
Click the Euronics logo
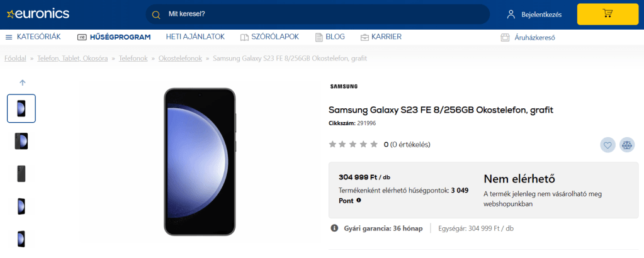(38, 14)
